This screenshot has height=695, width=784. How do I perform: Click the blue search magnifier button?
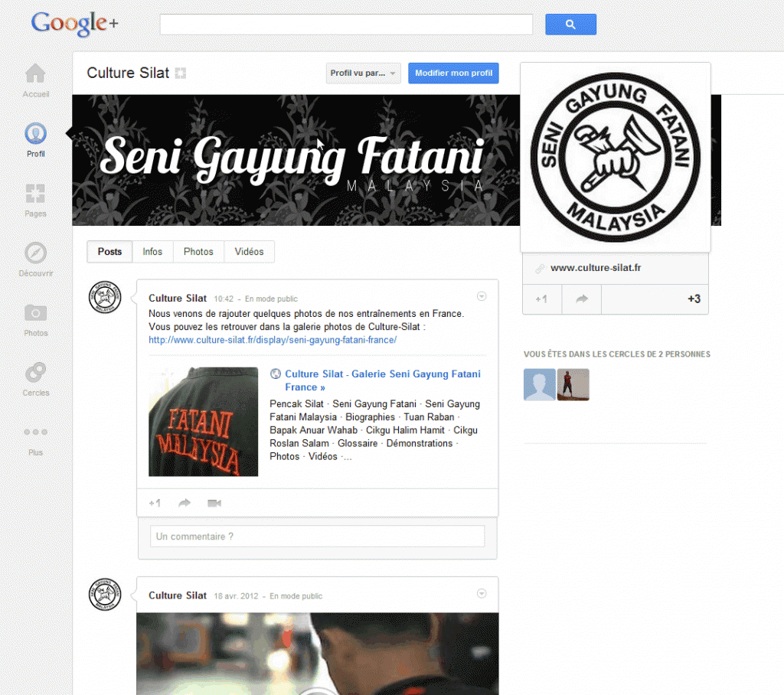(x=570, y=24)
